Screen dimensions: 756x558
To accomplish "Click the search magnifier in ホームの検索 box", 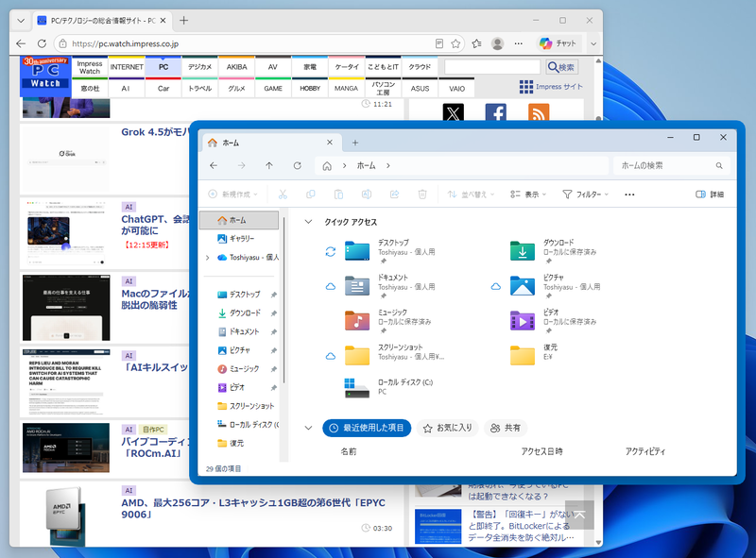I will coord(719,166).
